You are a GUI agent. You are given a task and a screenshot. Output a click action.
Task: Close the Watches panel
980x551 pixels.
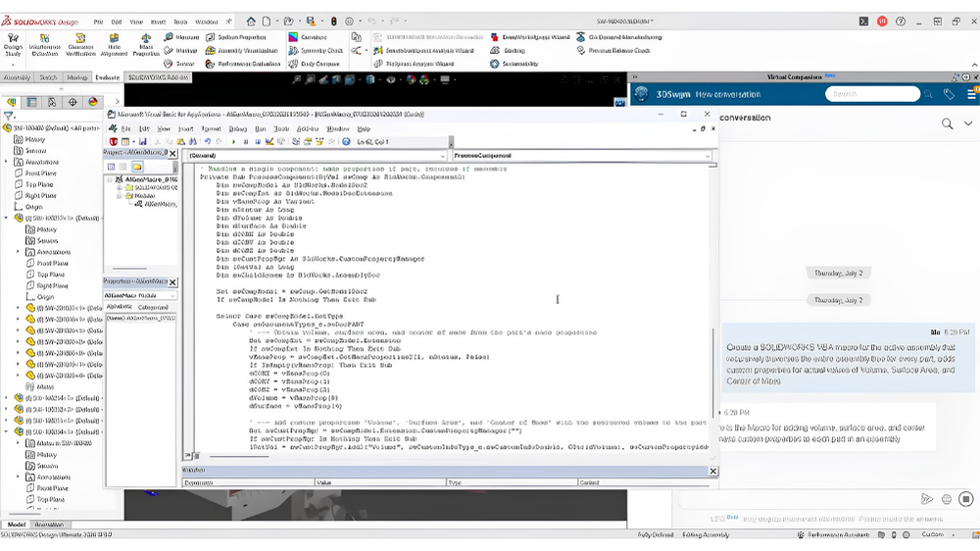pyautogui.click(x=712, y=471)
